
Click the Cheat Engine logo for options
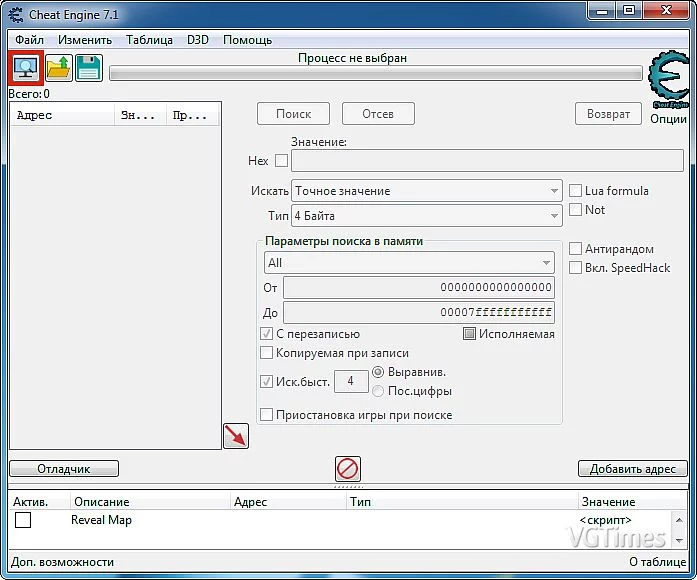669,80
